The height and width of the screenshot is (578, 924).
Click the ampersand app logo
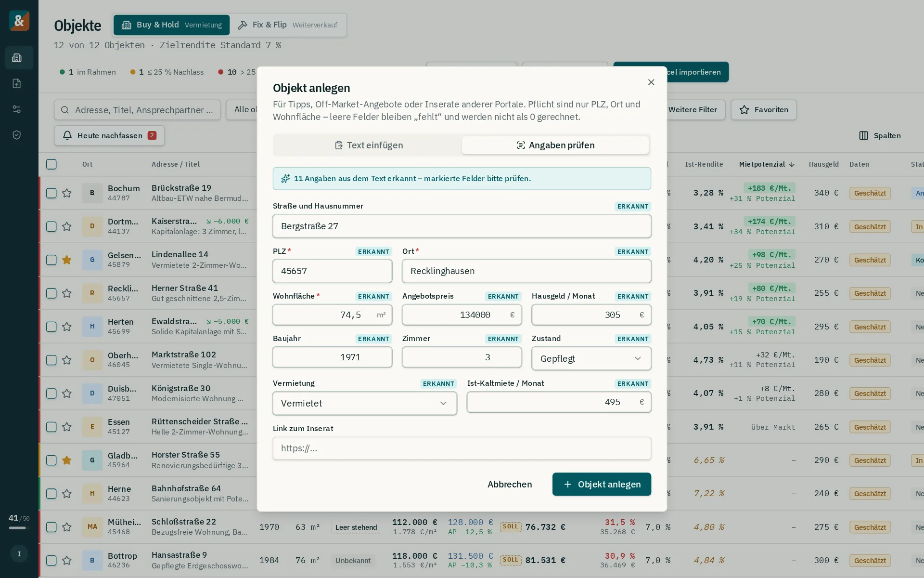point(19,21)
